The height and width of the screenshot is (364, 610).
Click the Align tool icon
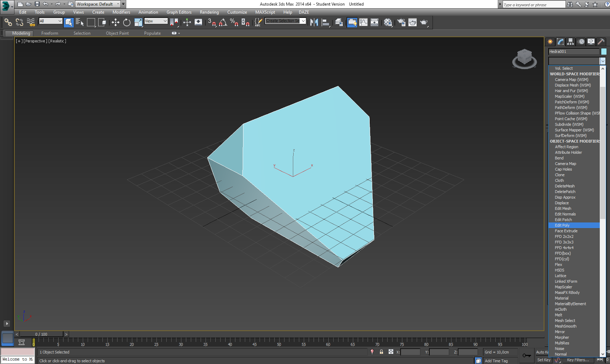[x=326, y=22]
